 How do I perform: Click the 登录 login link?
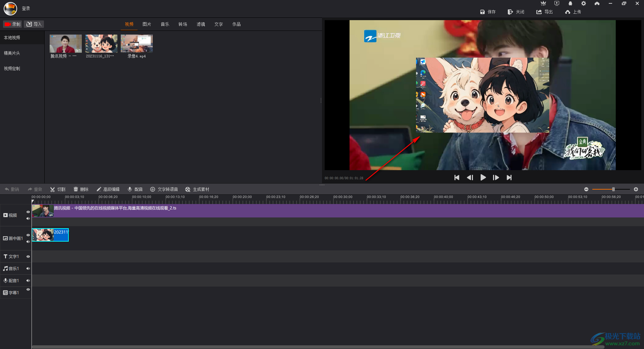(26, 8)
